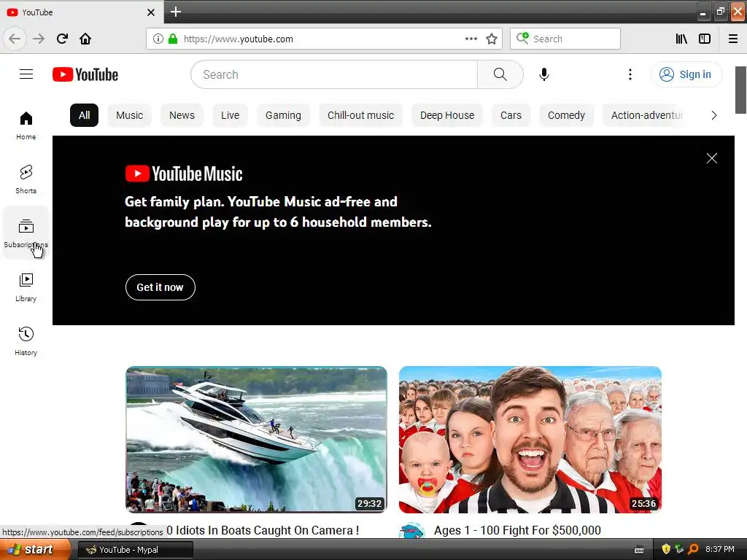Select the Chill-out music chip
747x560 pixels.
(360, 115)
